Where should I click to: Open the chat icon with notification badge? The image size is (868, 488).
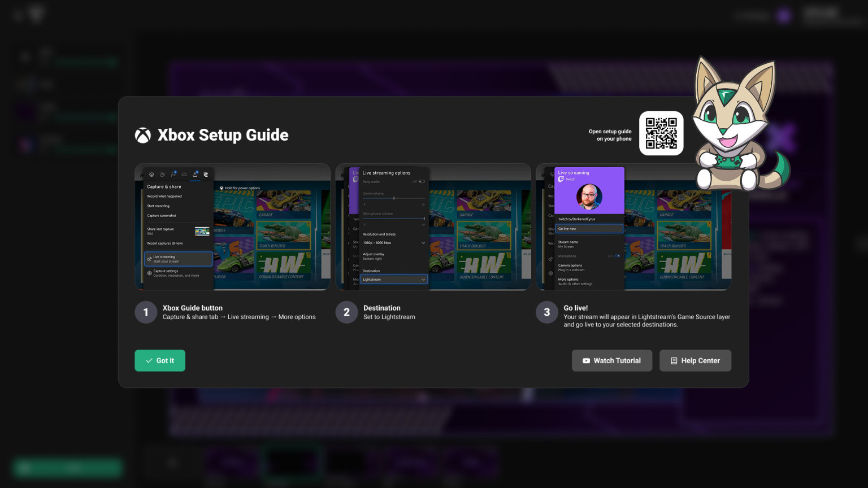pyautogui.click(x=173, y=175)
